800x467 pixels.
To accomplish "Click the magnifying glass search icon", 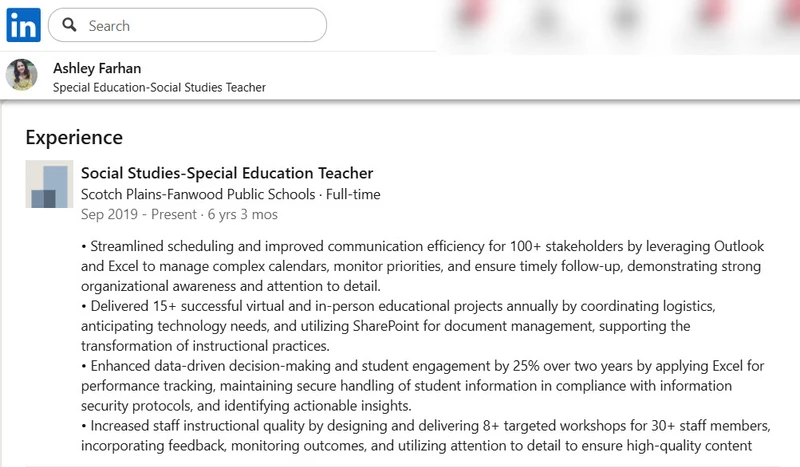I will pyautogui.click(x=69, y=24).
